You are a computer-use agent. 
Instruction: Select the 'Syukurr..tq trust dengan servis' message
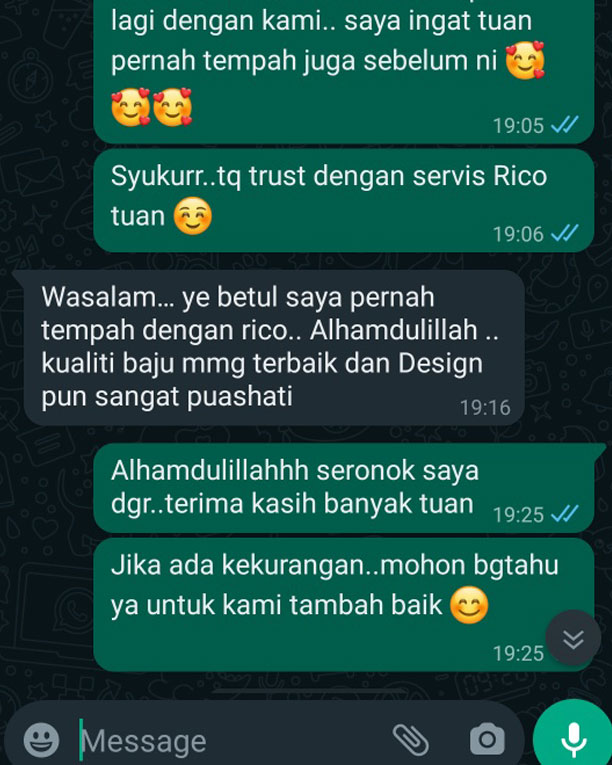344,201
